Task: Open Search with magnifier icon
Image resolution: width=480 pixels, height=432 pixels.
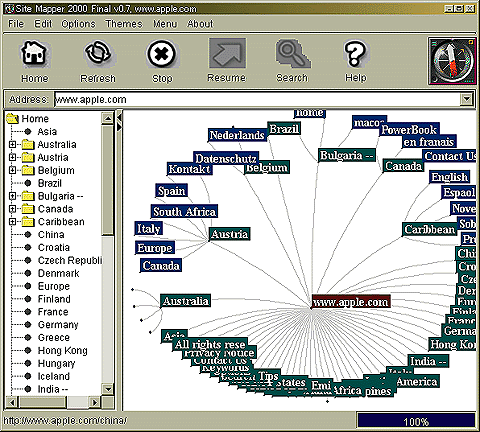Action: pos(292,53)
